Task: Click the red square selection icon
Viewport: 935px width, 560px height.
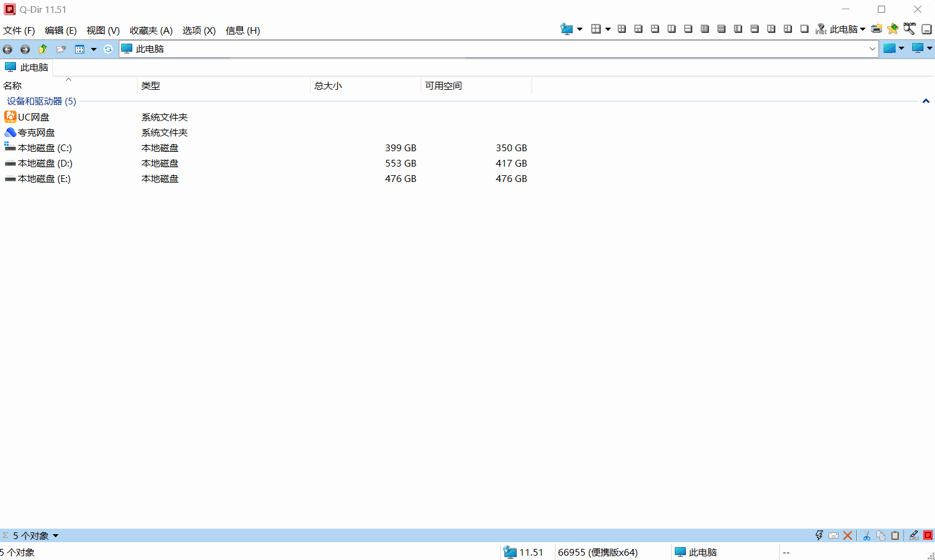Action: [x=928, y=535]
